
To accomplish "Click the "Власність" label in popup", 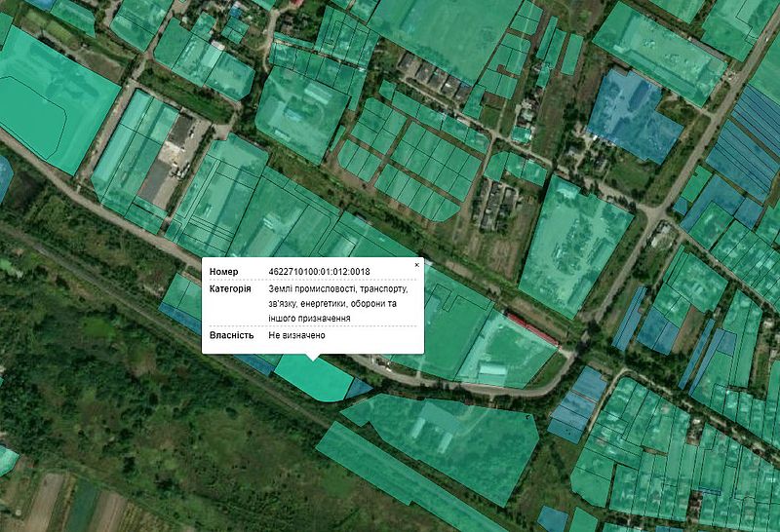I will (x=231, y=335).
